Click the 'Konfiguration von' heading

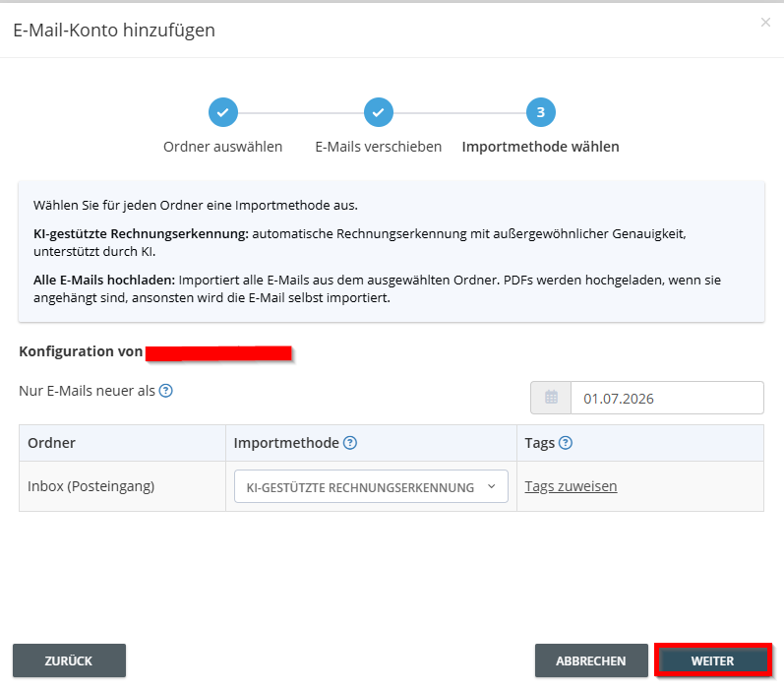[x=81, y=351]
